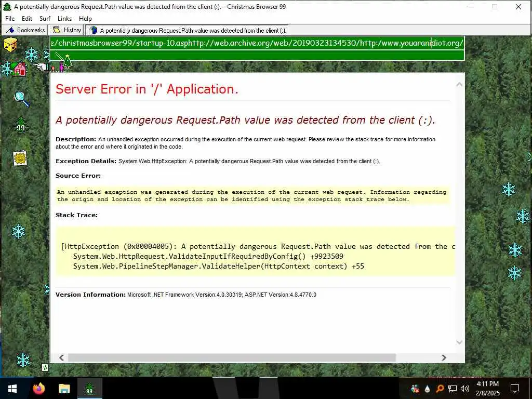Click the vertical scrollbar up arrow
The image size is (532, 399).
point(459,85)
